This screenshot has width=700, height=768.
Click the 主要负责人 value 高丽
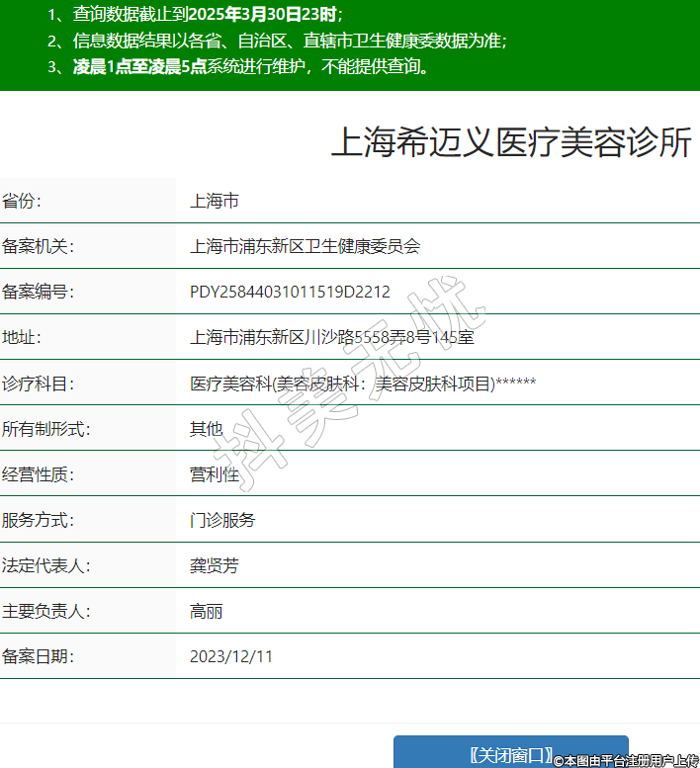(x=206, y=611)
